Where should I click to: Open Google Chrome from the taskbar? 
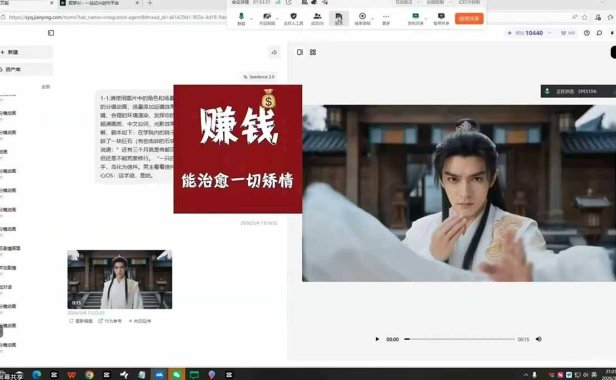click(x=89, y=374)
